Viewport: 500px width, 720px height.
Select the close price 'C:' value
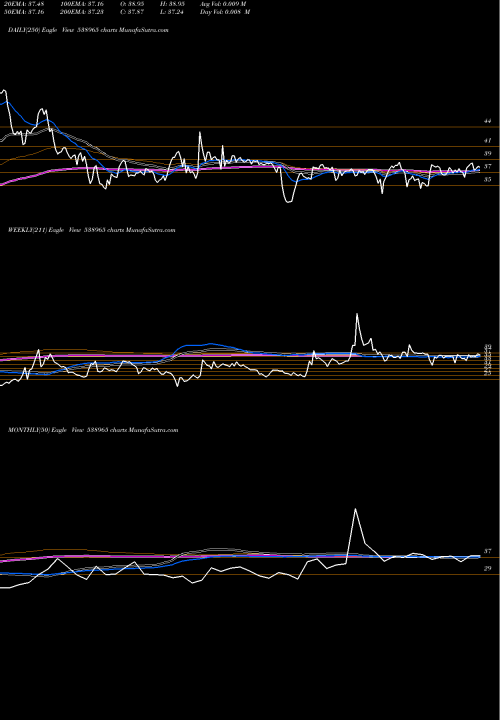[x=132, y=12]
